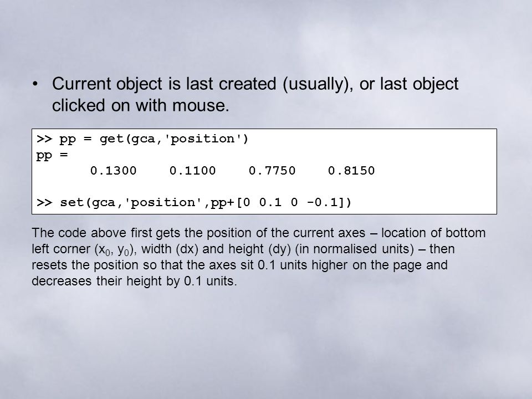The height and width of the screenshot is (399, 532).
Task: Click the white code box empty area
Action: tap(434, 171)
